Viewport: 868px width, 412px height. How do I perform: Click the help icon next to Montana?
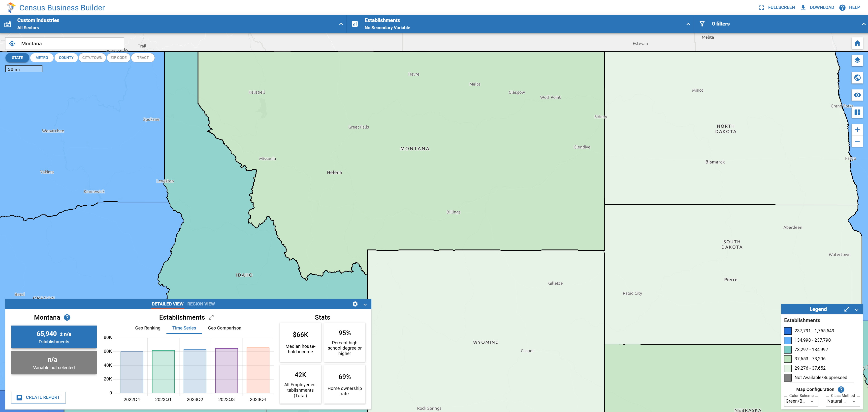coord(67,317)
